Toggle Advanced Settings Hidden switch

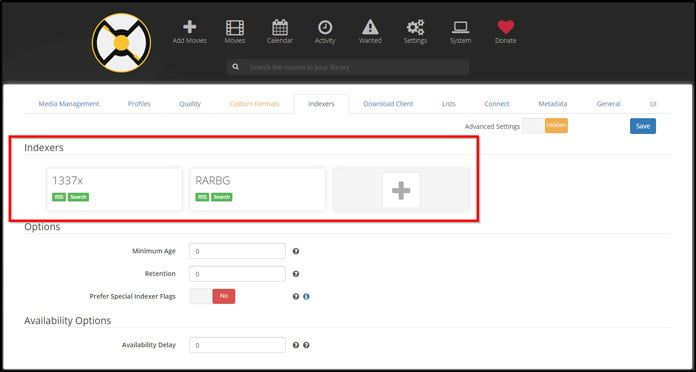(545, 126)
